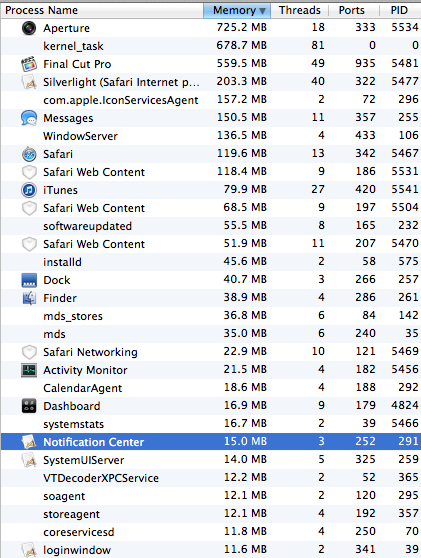The height and width of the screenshot is (558, 421).
Task: Select the Dock process icon
Action: (x=29, y=280)
